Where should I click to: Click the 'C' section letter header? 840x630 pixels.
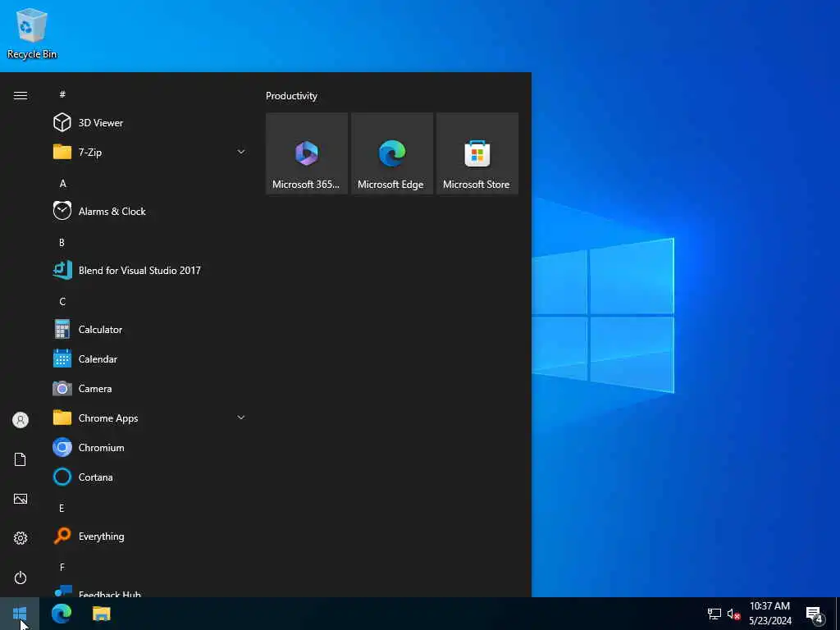pos(62,302)
